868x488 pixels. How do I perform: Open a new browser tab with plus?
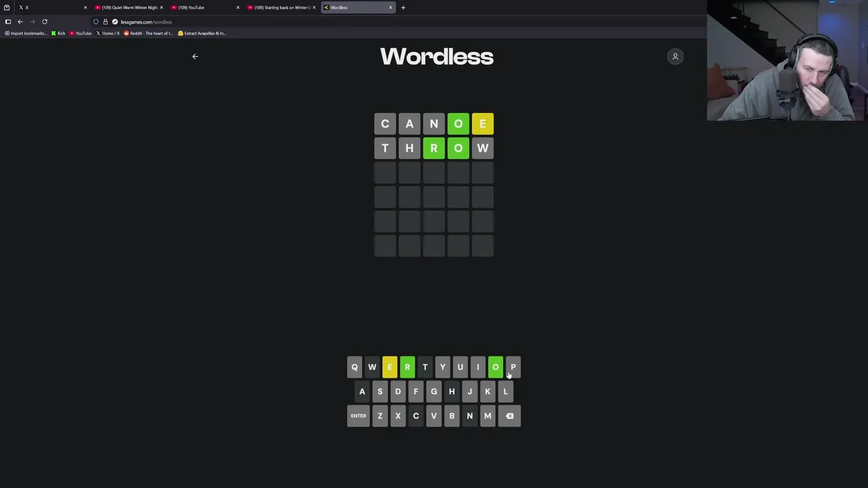coord(403,7)
